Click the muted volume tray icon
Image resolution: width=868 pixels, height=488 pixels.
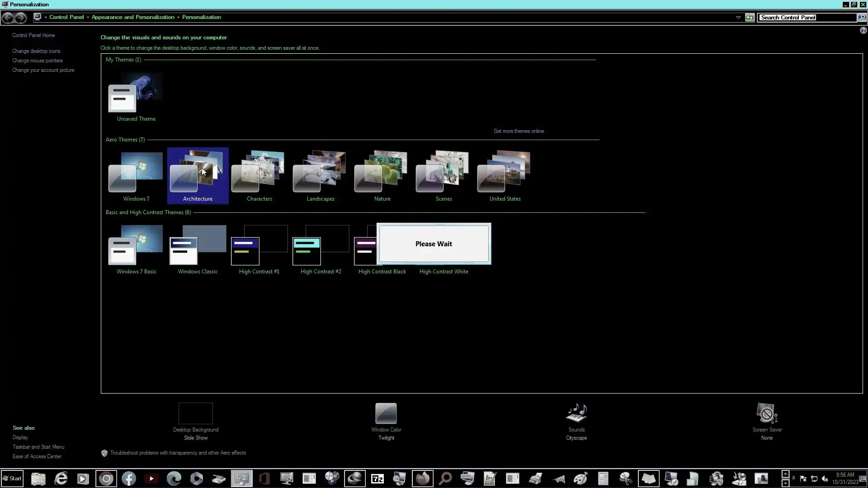[x=825, y=479]
